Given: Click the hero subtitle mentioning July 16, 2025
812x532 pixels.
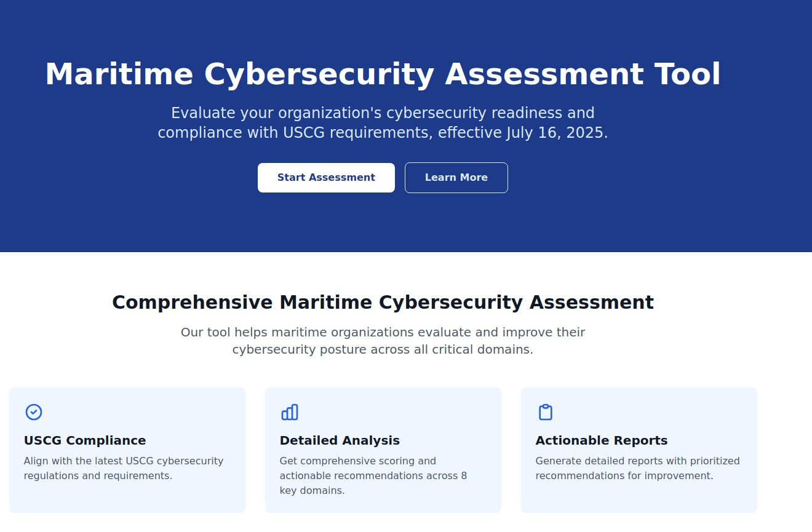Looking at the screenshot, I should (383, 123).
